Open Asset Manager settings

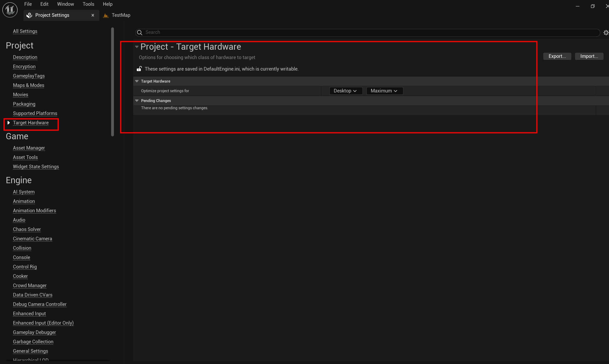coord(29,148)
